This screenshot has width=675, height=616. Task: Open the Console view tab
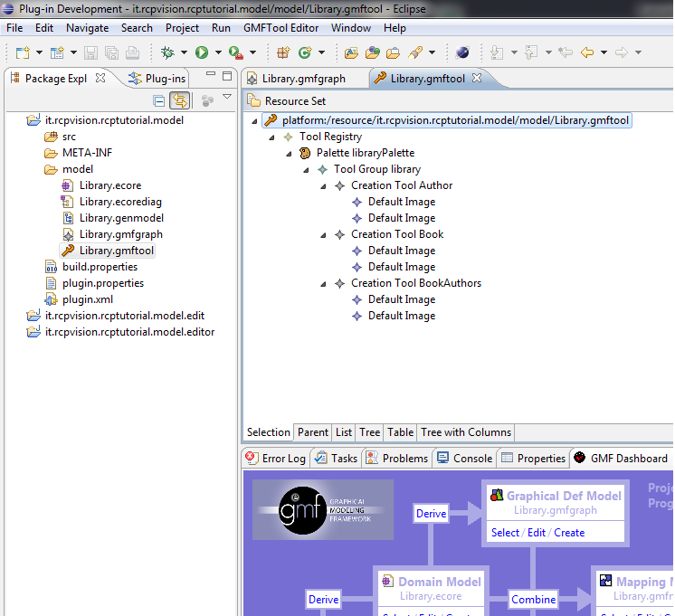[x=472, y=459]
